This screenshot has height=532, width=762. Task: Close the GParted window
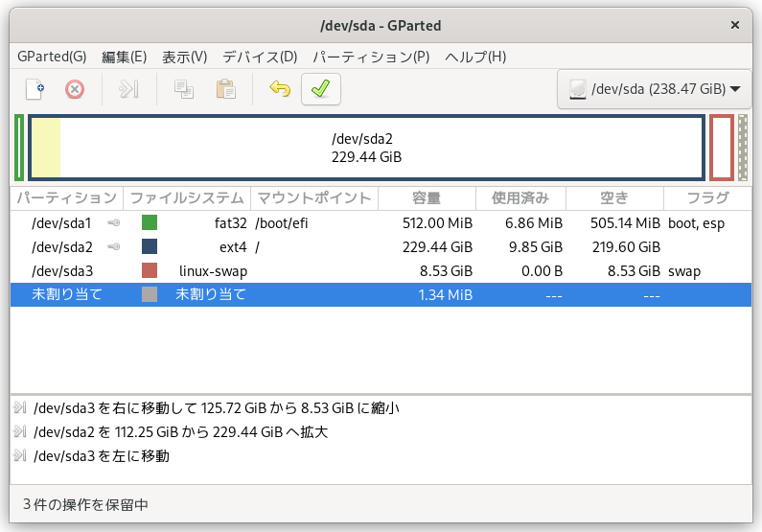tap(735, 25)
